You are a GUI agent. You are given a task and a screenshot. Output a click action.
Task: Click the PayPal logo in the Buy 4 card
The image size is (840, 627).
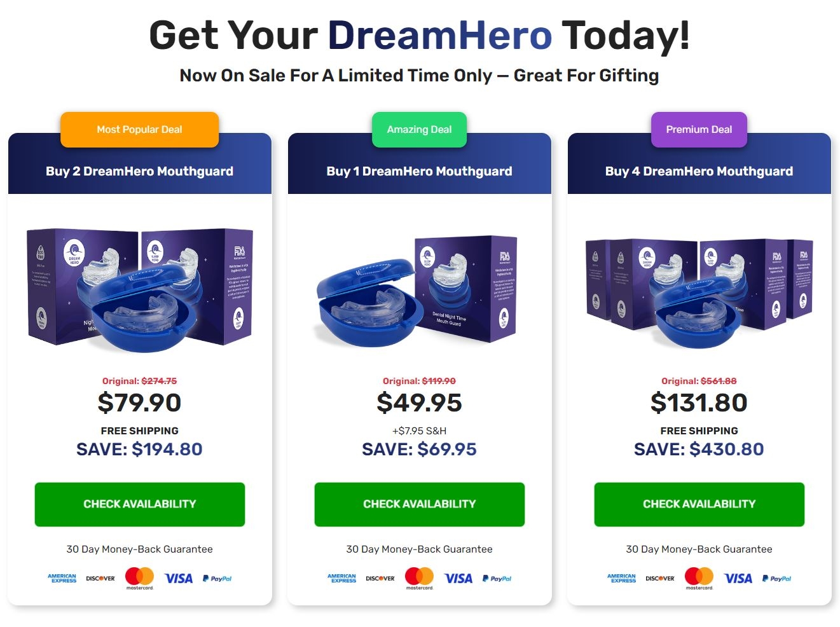(x=776, y=579)
